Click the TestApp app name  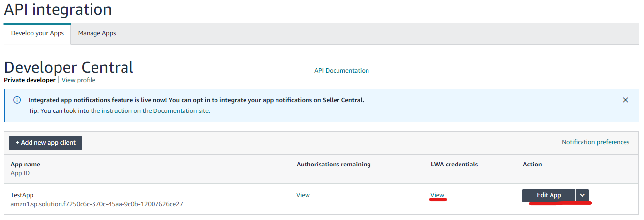coord(22,195)
